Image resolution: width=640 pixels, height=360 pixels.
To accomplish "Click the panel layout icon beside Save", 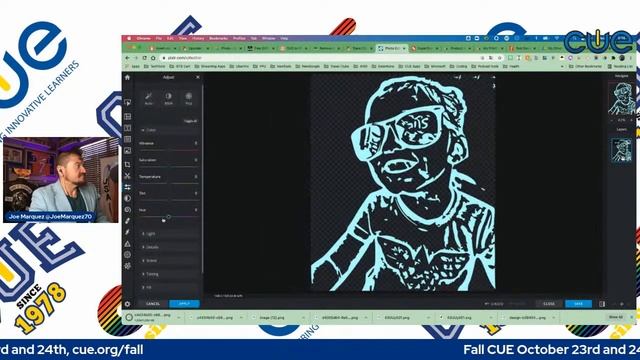I will coord(602,304).
